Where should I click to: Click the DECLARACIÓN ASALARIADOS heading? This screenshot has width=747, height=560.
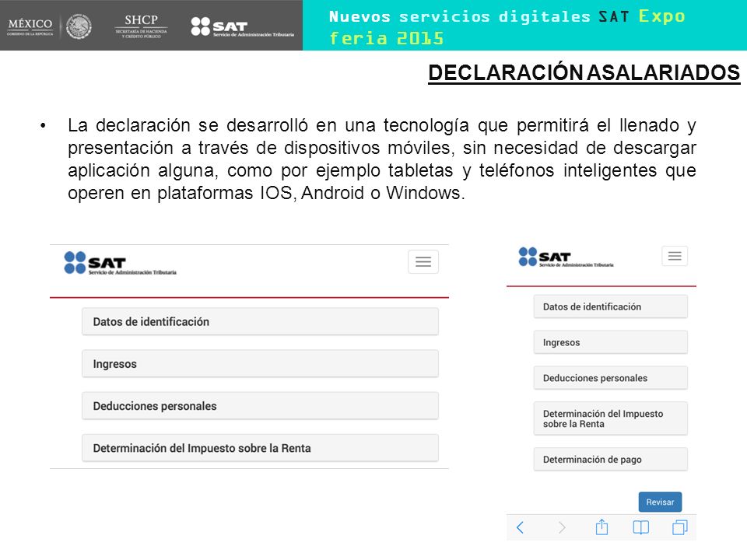584,73
